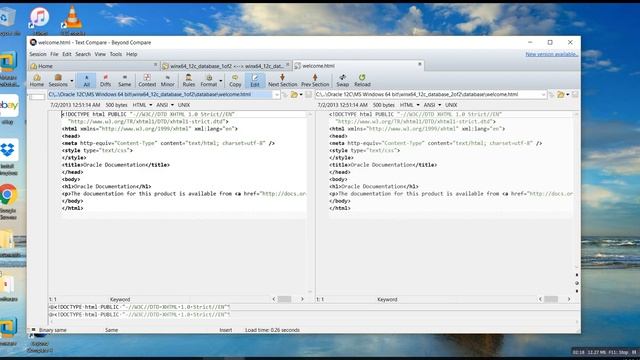The height and width of the screenshot is (360, 640).
Task: Open the Recycle Bin desktop icon
Action: pos(9,20)
